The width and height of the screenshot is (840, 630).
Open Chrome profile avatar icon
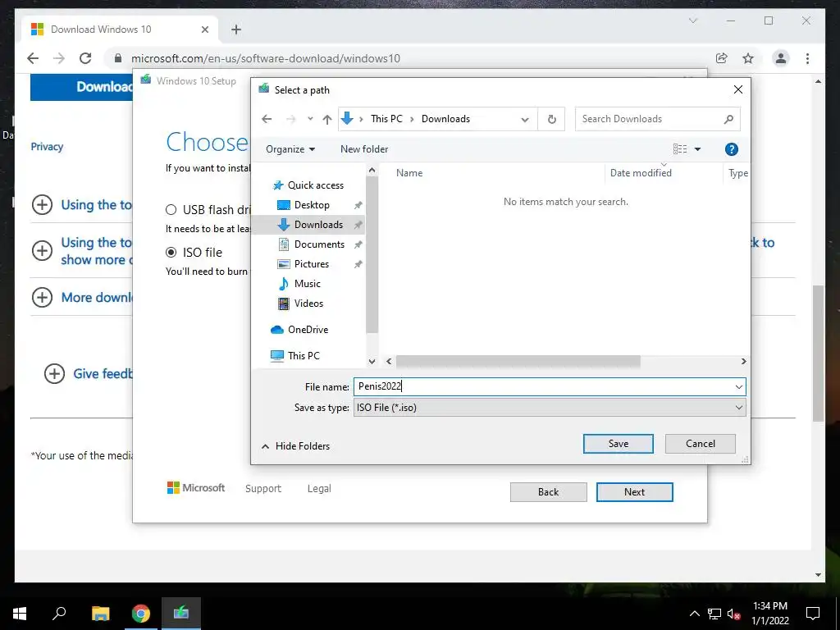tap(781, 58)
